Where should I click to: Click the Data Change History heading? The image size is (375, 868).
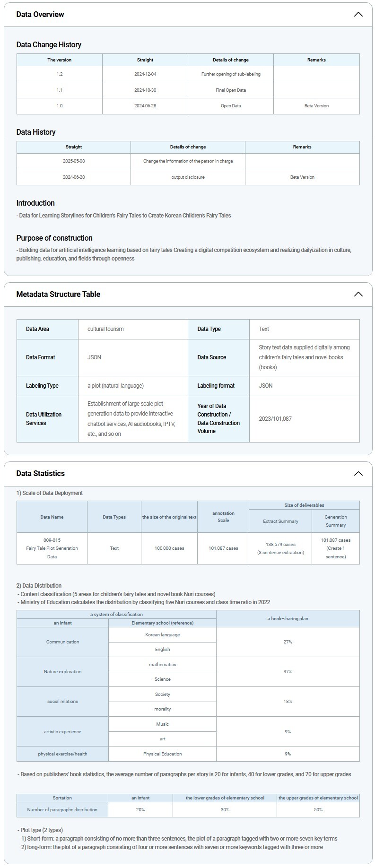pos(49,44)
